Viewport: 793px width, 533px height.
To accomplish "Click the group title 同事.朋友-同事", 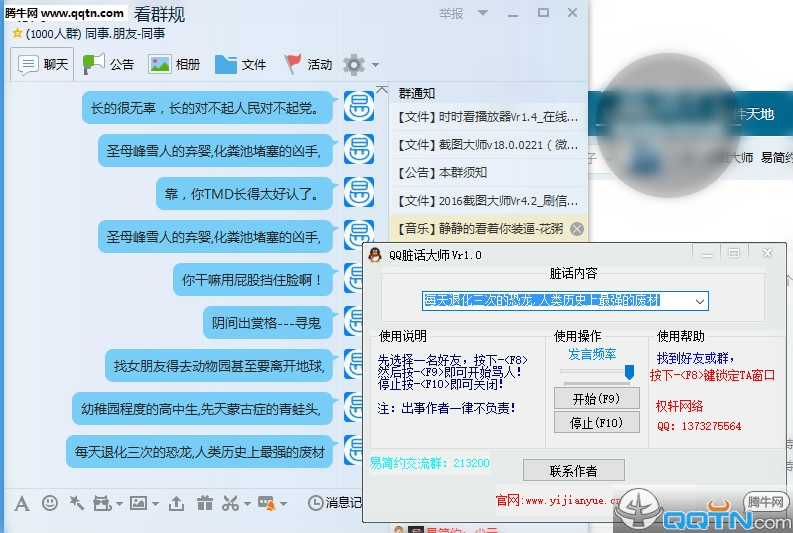I will (x=125, y=33).
